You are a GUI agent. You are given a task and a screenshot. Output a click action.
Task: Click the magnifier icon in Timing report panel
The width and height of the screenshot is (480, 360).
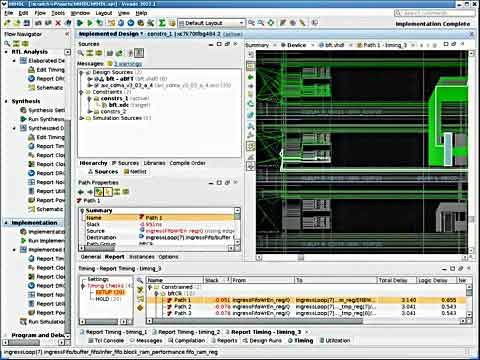point(140,280)
